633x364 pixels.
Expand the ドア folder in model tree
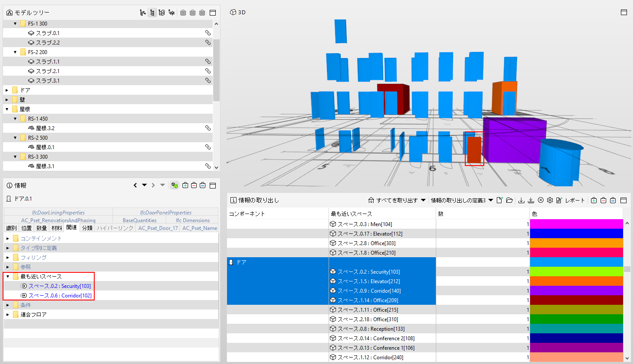pyautogui.click(x=7, y=90)
